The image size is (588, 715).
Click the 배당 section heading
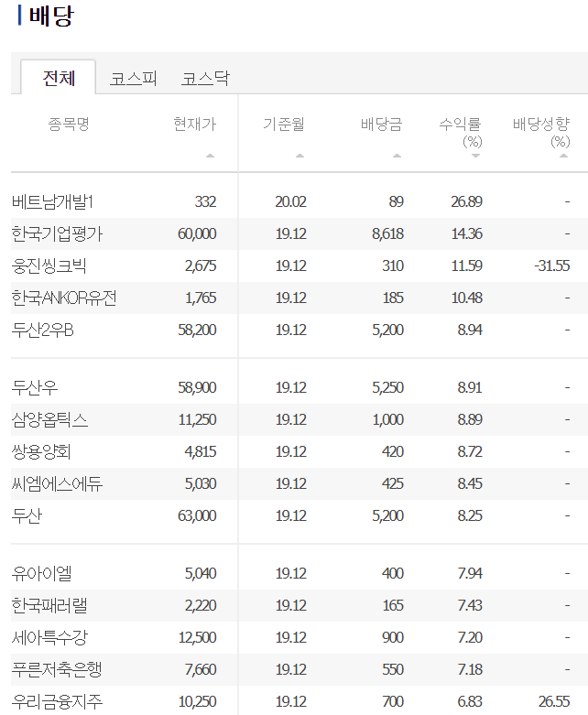click(51, 16)
